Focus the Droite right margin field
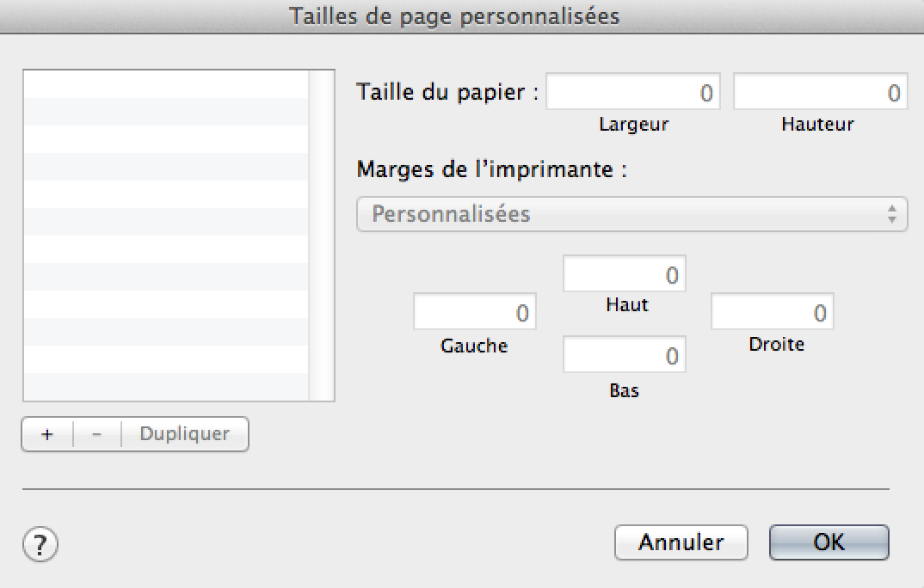 pyautogui.click(x=772, y=313)
